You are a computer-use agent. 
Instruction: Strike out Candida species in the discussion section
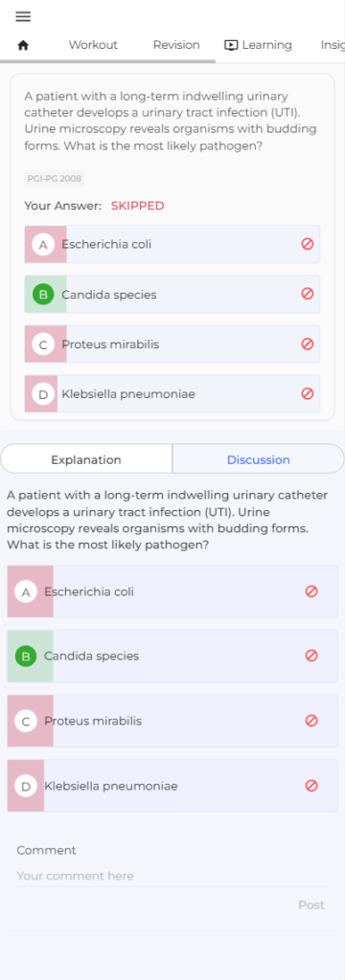(x=311, y=656)
